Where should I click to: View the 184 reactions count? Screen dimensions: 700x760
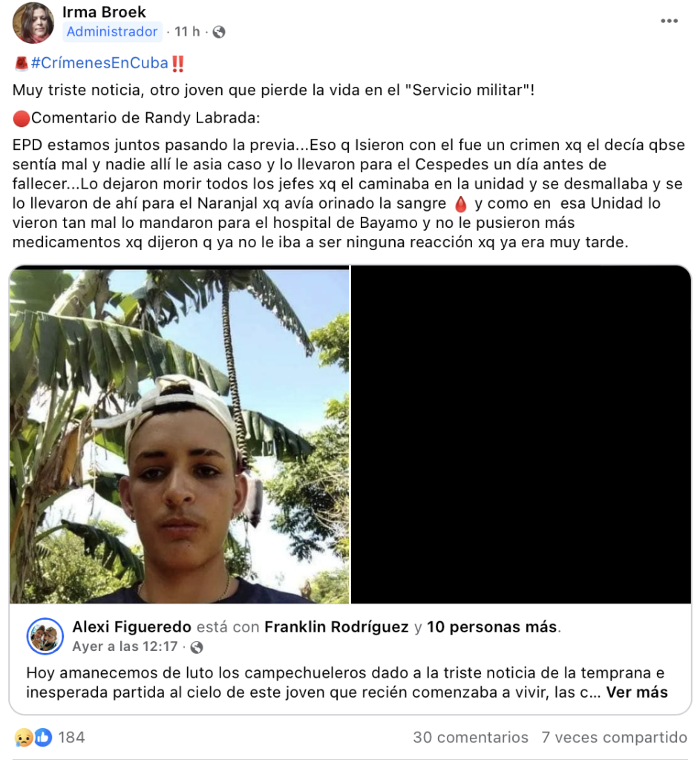coord(72,738)
